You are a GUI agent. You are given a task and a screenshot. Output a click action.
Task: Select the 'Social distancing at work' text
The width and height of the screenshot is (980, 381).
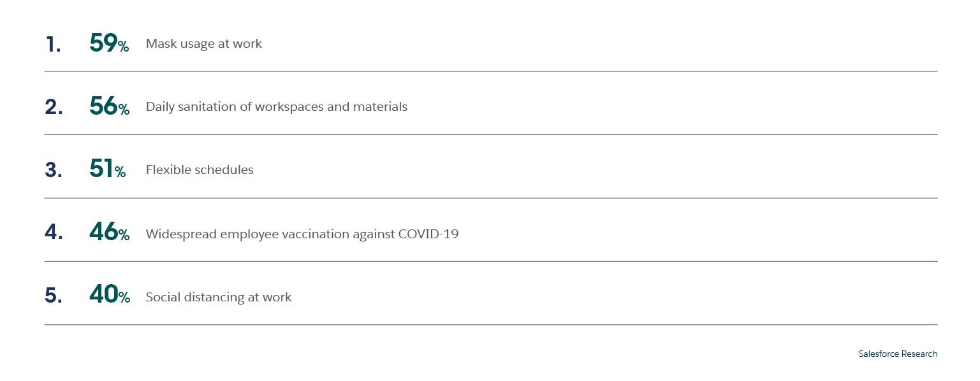click(218, 297)
